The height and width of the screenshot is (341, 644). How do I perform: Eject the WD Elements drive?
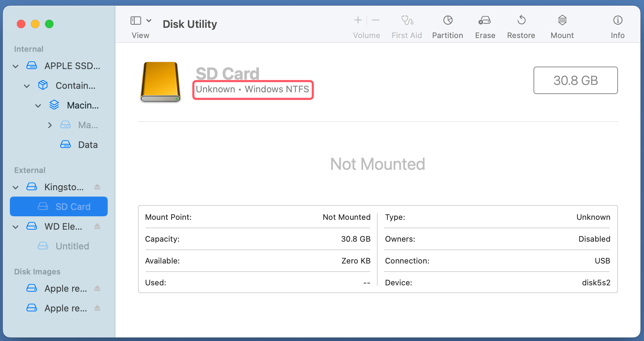pos(97,227)
